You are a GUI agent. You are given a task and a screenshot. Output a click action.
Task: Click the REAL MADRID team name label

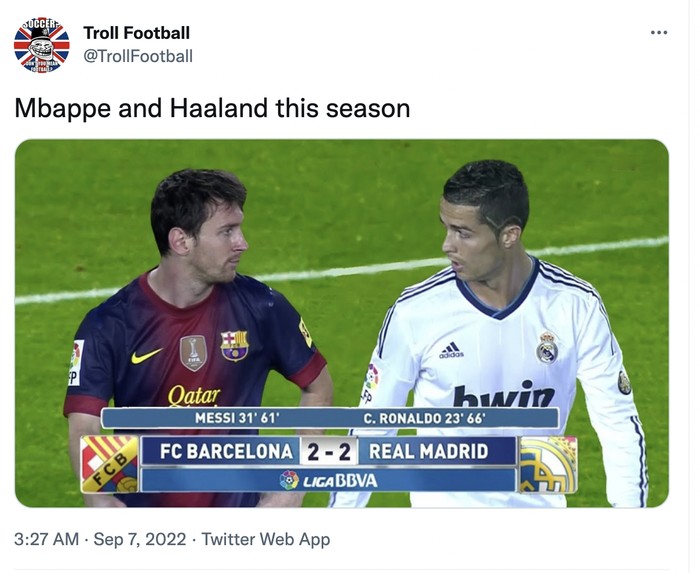[428, 451]
